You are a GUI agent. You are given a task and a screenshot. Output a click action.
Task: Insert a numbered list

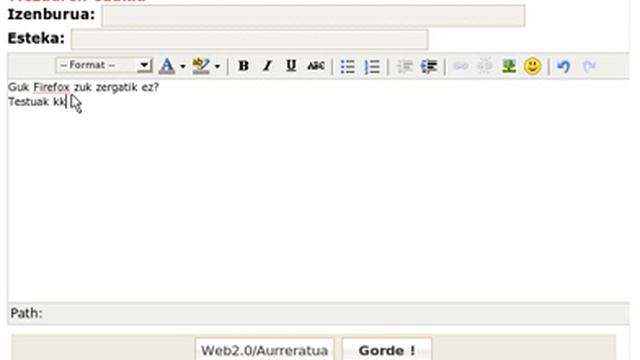pyautogui.click(x=372, y=66)
